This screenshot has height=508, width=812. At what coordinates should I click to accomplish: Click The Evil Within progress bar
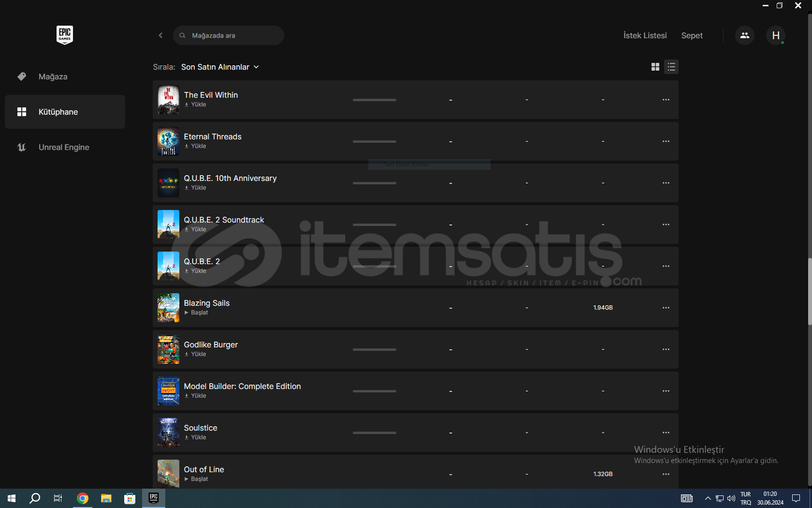pyautogui.click(x=375, y=100)
